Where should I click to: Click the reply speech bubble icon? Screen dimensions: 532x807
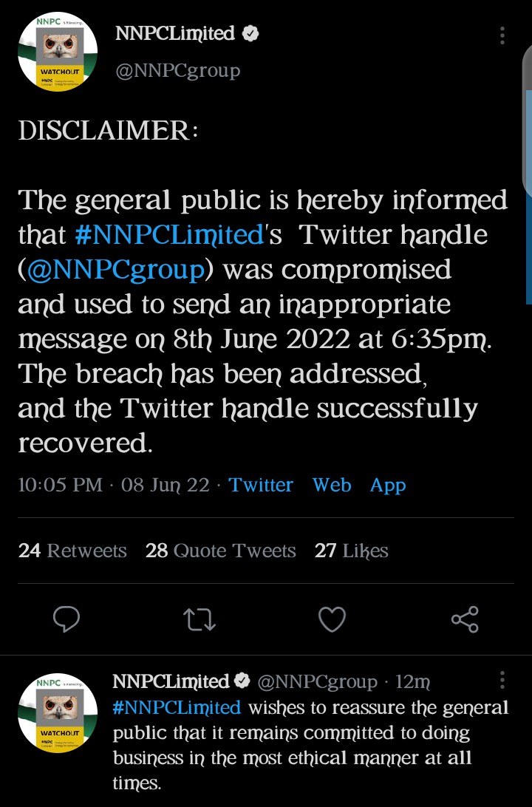pos(66,619)
